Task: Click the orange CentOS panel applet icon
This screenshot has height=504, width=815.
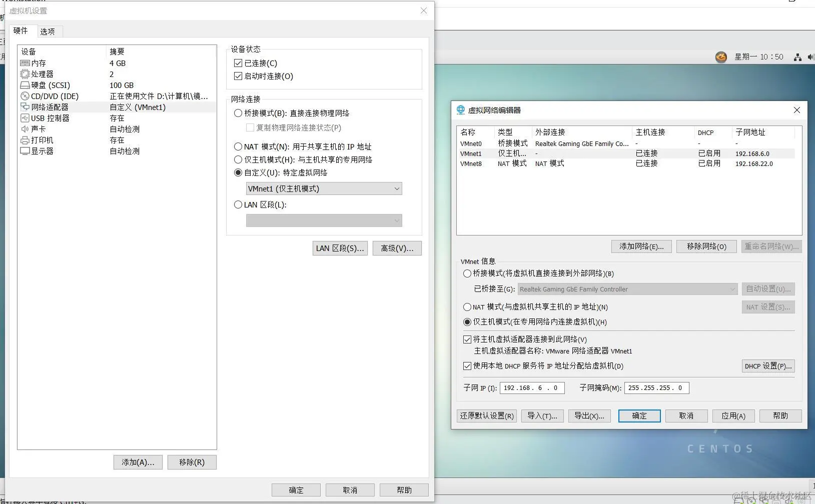Action: click(x=721, y=57)
